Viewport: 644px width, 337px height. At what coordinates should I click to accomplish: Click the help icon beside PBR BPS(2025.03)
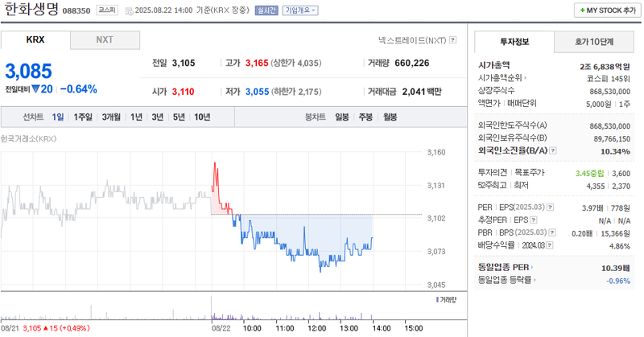point(552,232)
